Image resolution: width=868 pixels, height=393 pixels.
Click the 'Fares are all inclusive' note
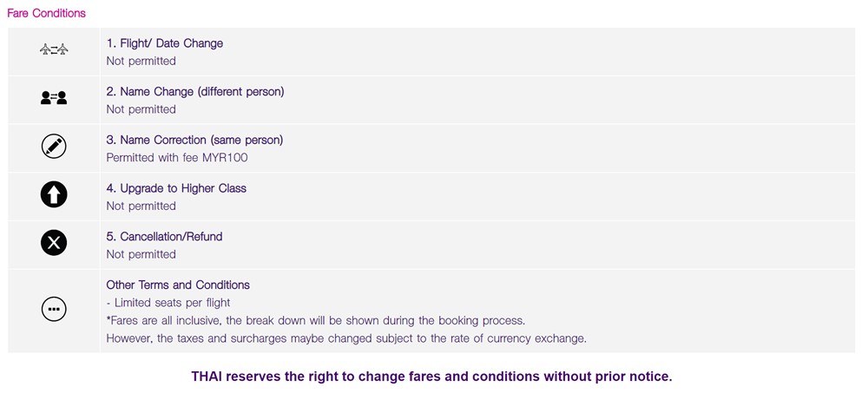click(x=316, y=320)
